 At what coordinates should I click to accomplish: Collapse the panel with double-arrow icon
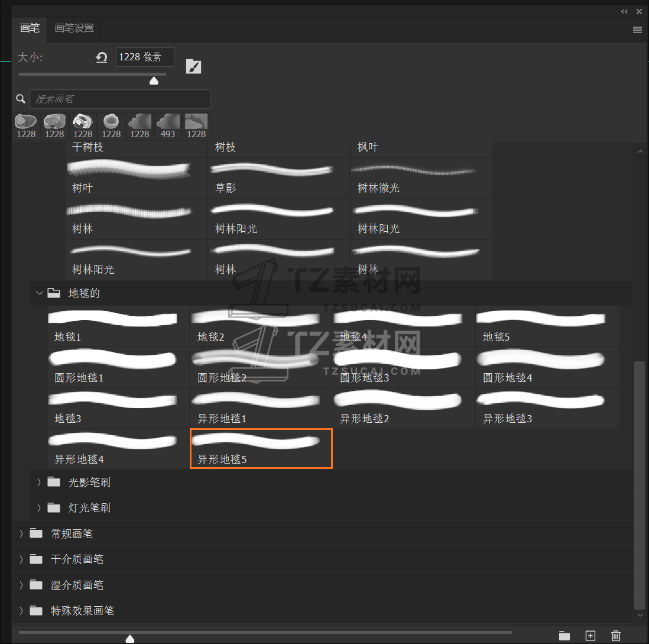coord(624,12)
